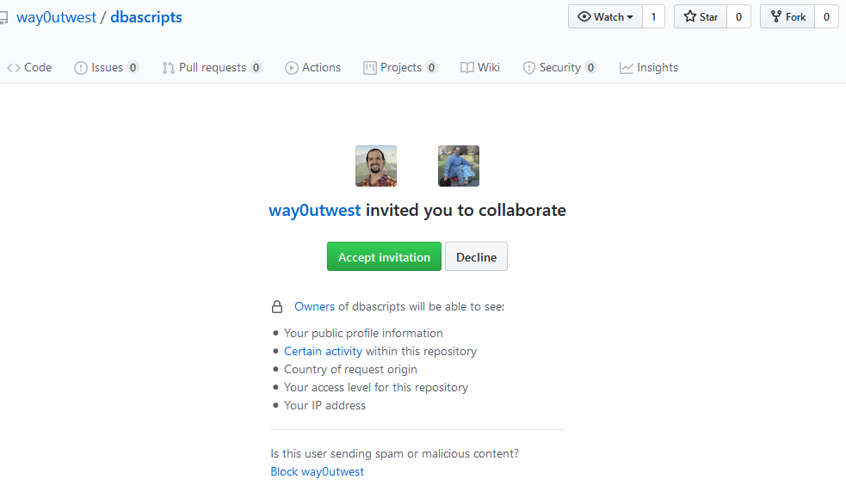View stargazers count next to Star

[738, 16]
